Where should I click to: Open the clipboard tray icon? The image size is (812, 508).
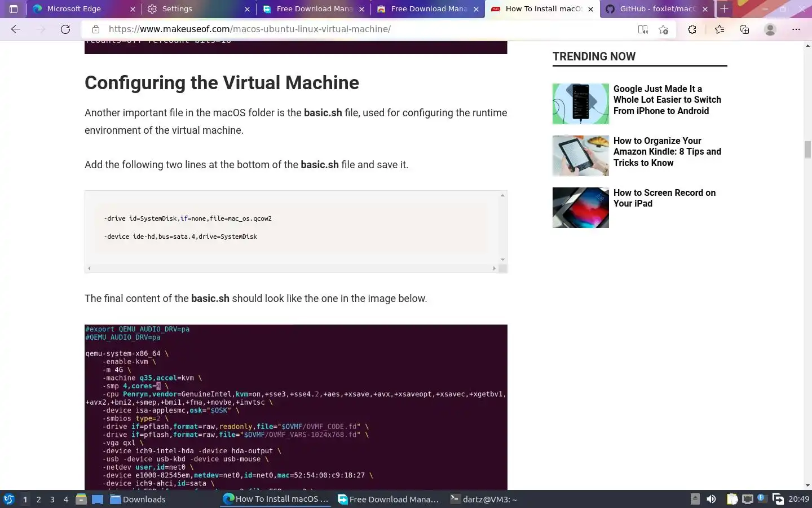coord(732,499)
